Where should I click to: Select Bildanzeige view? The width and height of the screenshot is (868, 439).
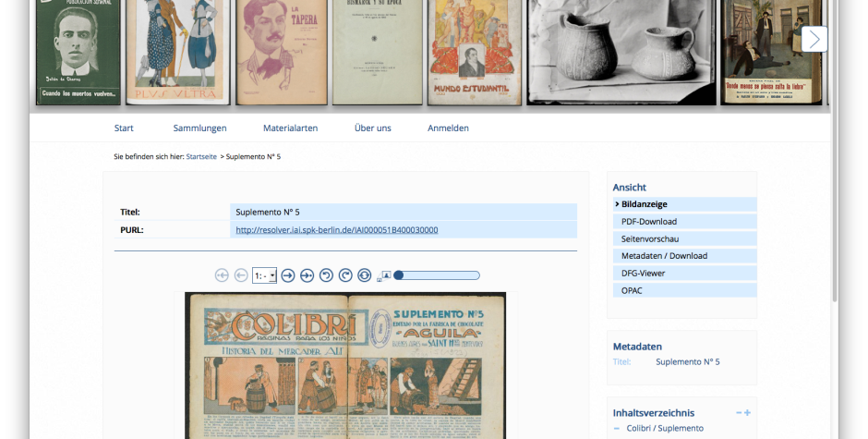[685, 204]
